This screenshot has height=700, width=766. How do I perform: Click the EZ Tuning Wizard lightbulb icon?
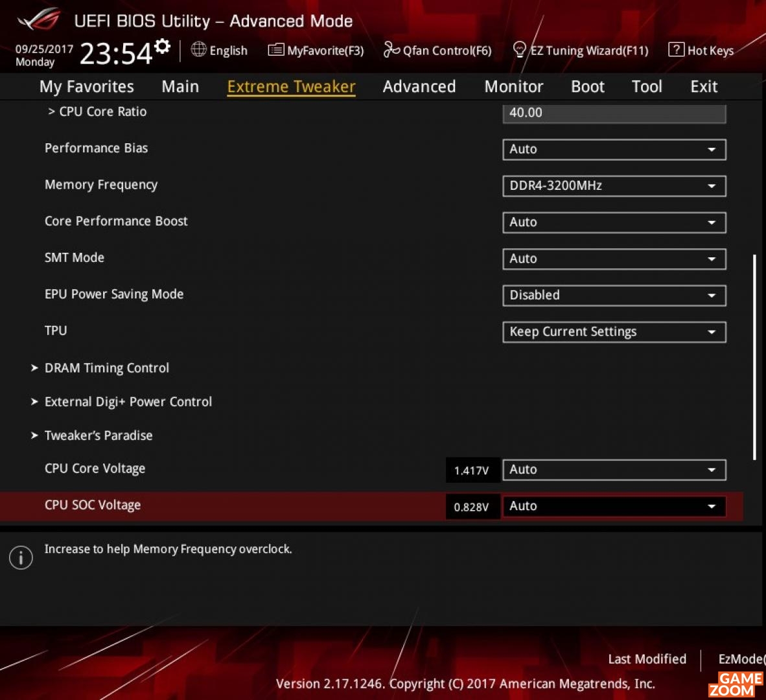click(x=520, y=49)
